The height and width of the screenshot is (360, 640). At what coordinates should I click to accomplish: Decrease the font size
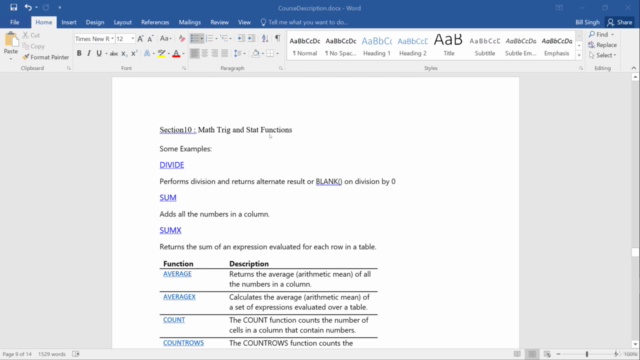[x=150, y=38]
